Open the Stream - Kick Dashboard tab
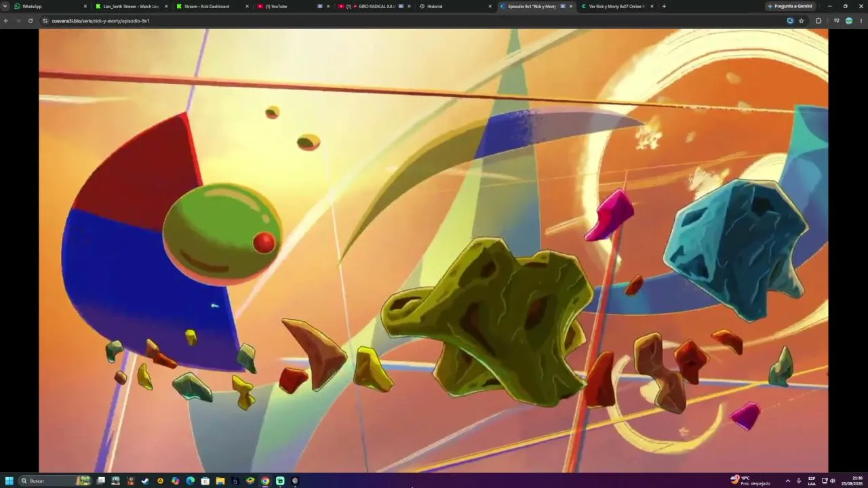The width and height of the screenshot is (868, 488). 212,6
